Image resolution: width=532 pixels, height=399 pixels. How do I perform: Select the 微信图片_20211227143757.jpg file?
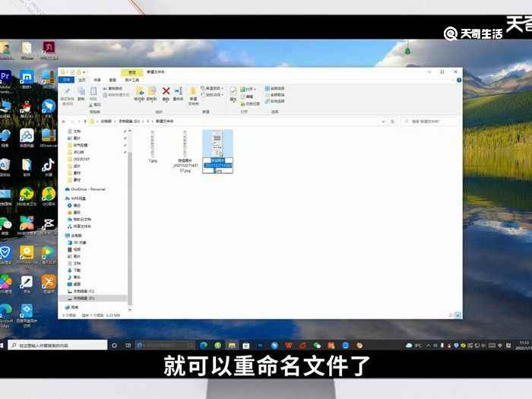pos(185,151)
